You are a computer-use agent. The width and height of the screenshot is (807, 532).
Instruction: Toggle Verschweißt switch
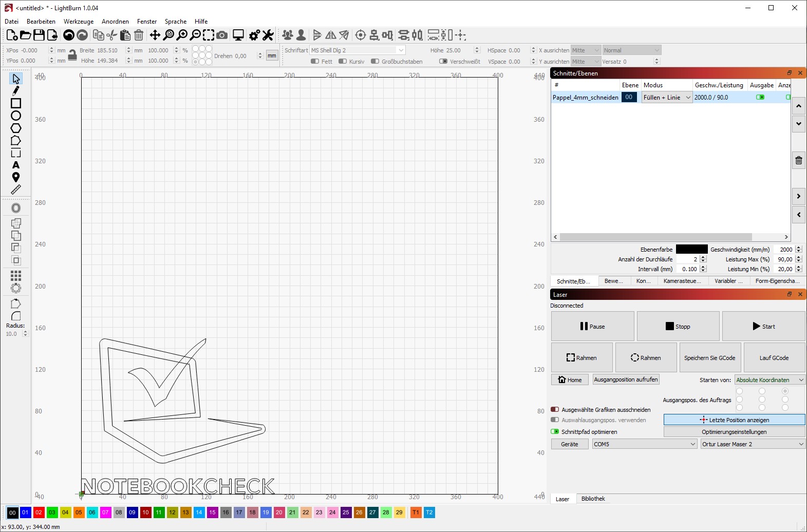pos(443,62)
